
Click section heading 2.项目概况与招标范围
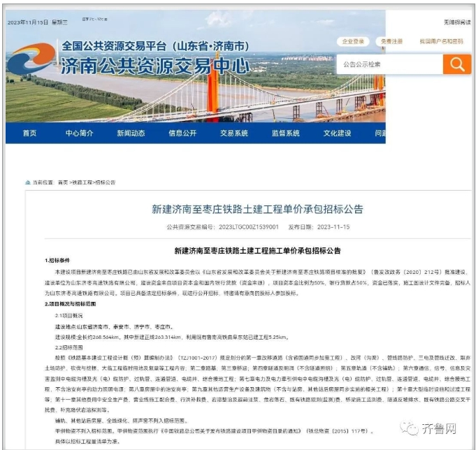coord(71,304)
